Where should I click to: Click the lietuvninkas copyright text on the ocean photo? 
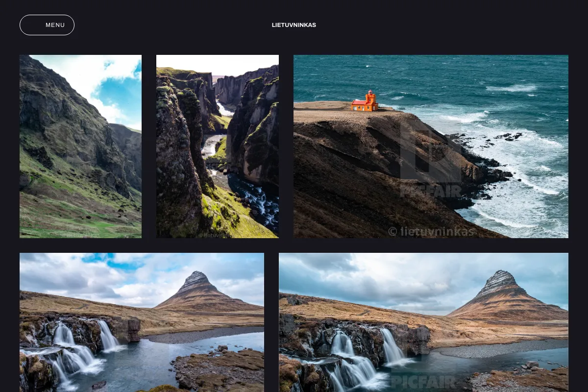431,231
